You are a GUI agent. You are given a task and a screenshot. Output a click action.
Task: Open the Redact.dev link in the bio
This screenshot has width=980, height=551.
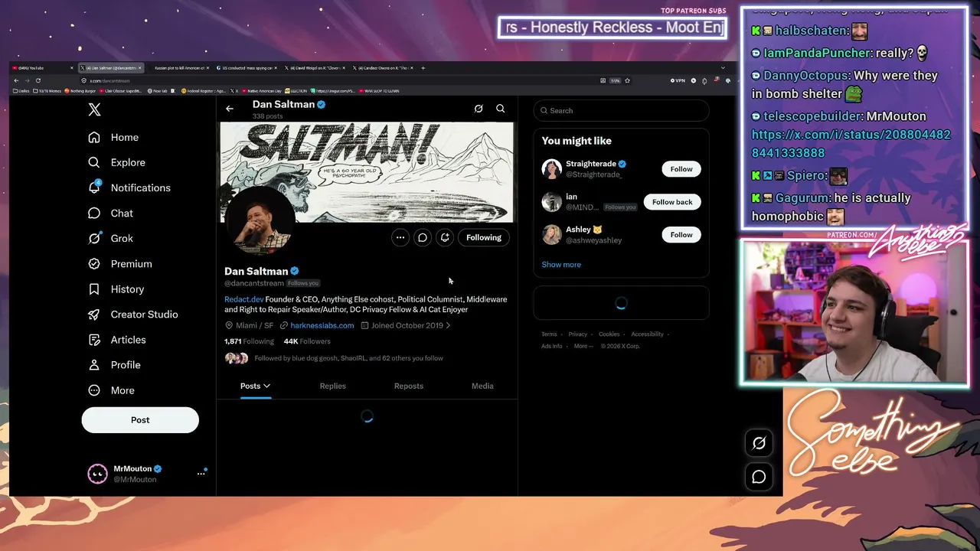[243, 299]
